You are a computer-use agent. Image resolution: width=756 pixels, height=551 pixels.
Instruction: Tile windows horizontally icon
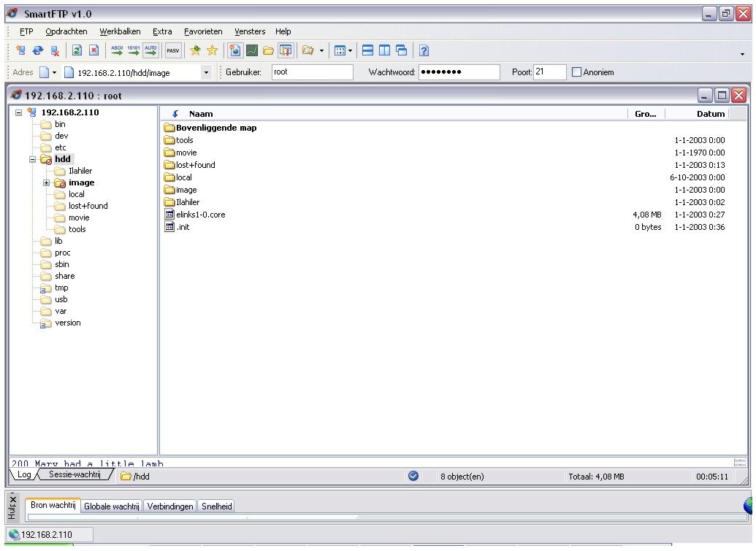[368, 50]
